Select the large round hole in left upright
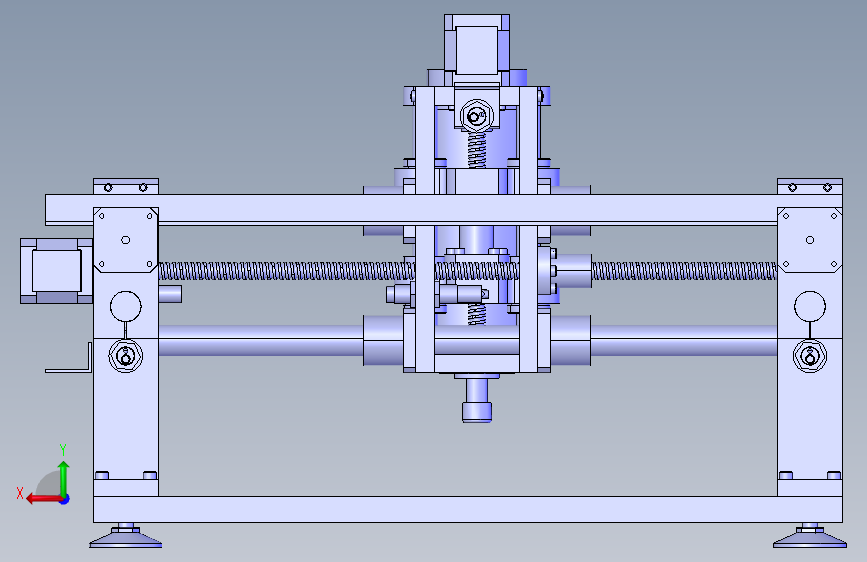 tap(126, 306)
